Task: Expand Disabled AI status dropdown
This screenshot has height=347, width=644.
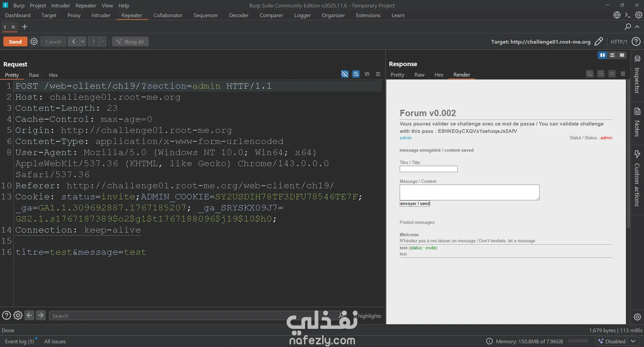Action: 633,341
